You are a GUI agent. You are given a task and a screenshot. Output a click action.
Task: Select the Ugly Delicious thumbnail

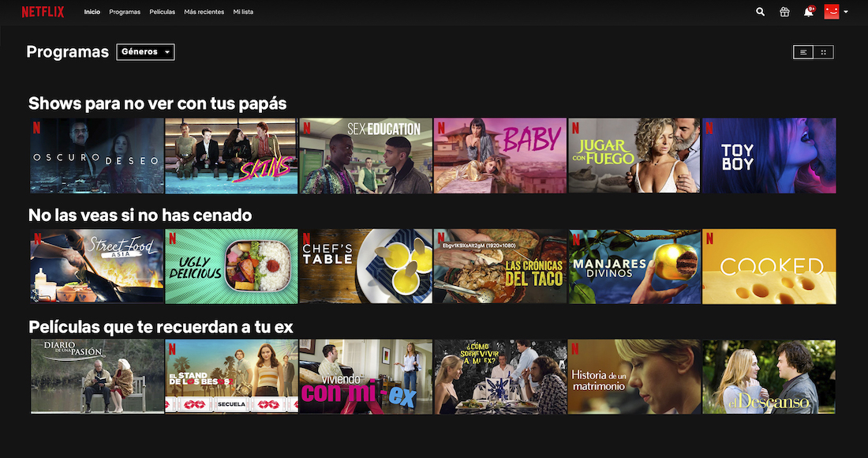click(231, 266)
